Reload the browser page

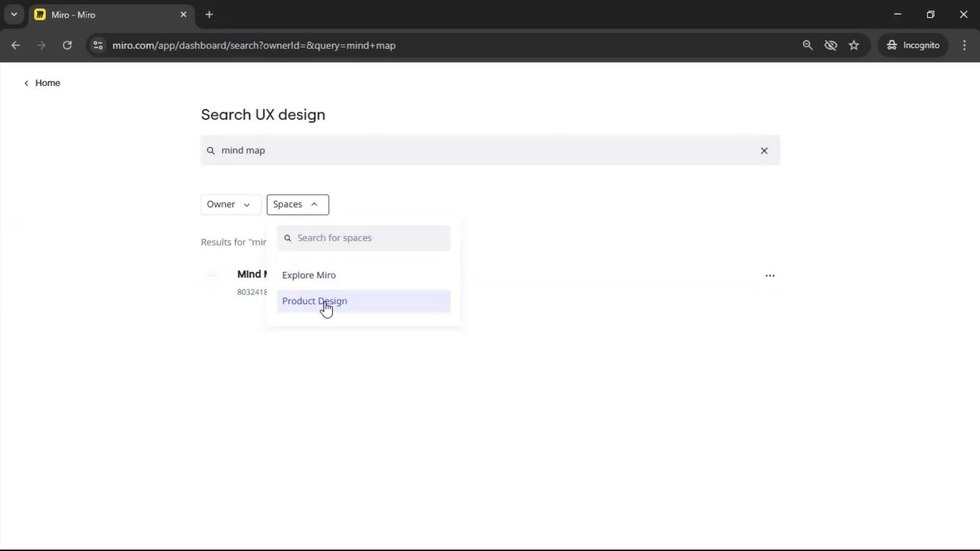pyautogui.click(x=67, y=45)
